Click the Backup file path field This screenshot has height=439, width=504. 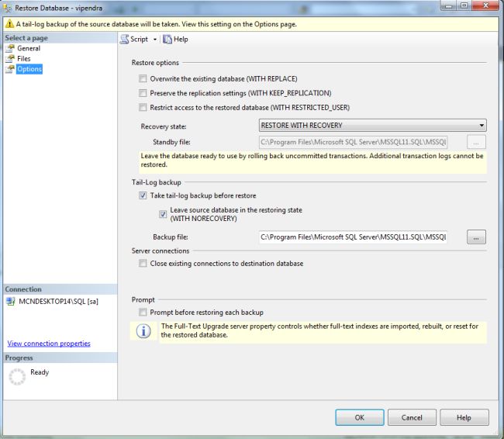tap(353, 237)
